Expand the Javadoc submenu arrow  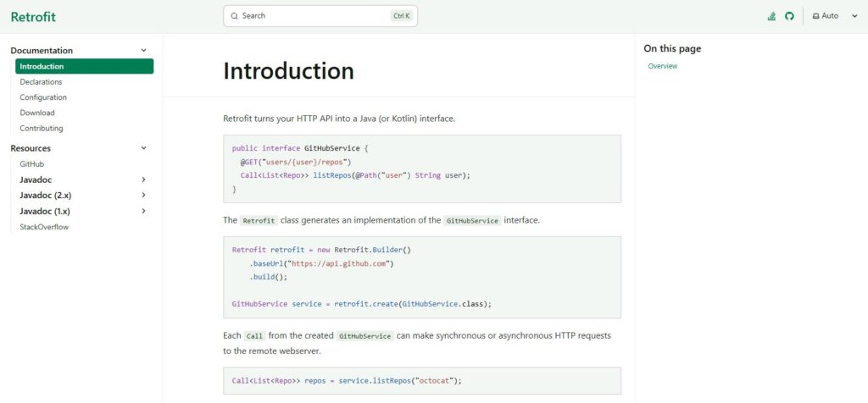pyautogui.click(x=143, y=179)
